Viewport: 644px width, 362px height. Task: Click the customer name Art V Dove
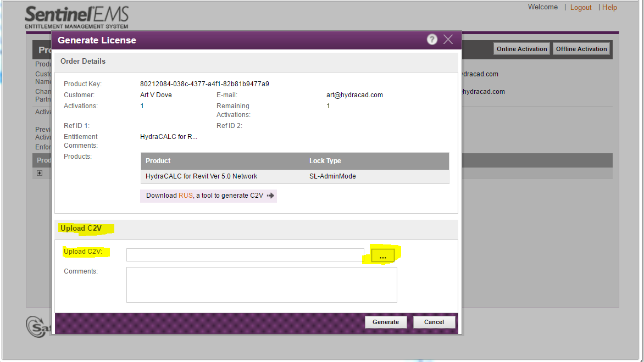click(156, 95)
